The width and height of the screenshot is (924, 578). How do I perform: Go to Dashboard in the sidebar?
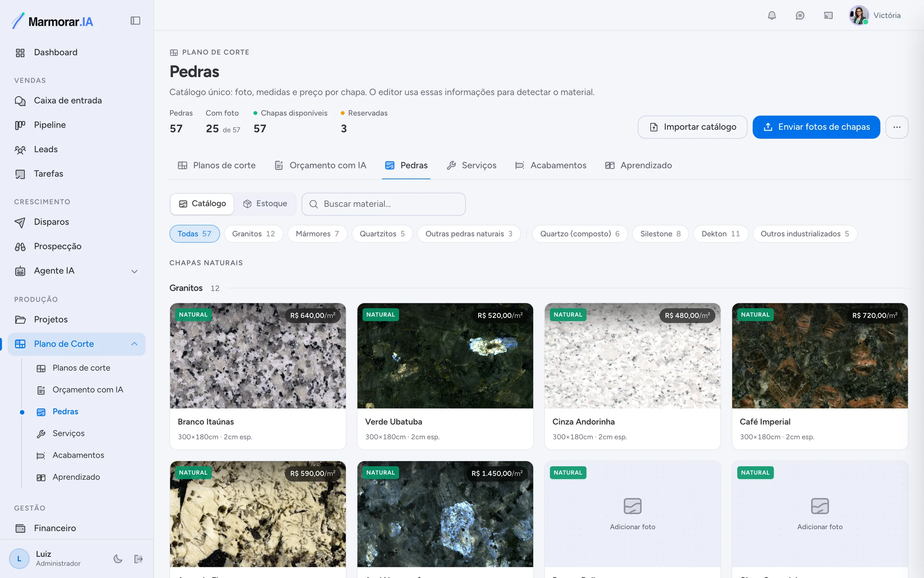coord(77,52)
